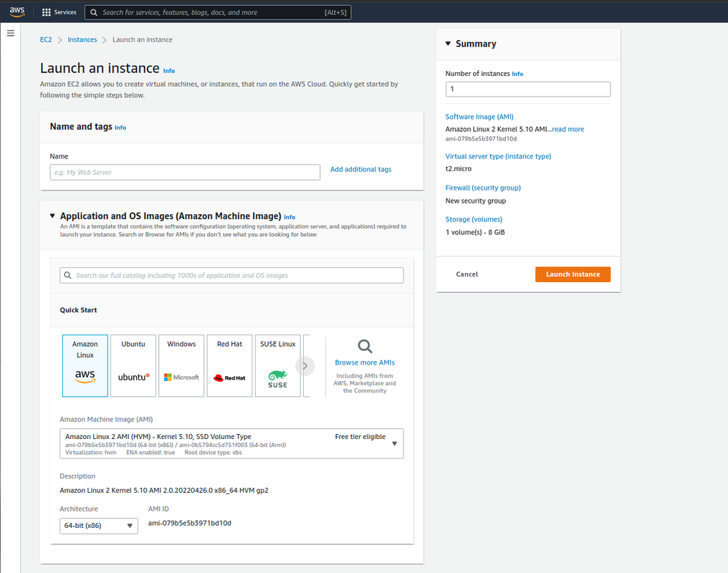Focus the top AWS services search bar
Screen dimensions: 728x573
218,12
